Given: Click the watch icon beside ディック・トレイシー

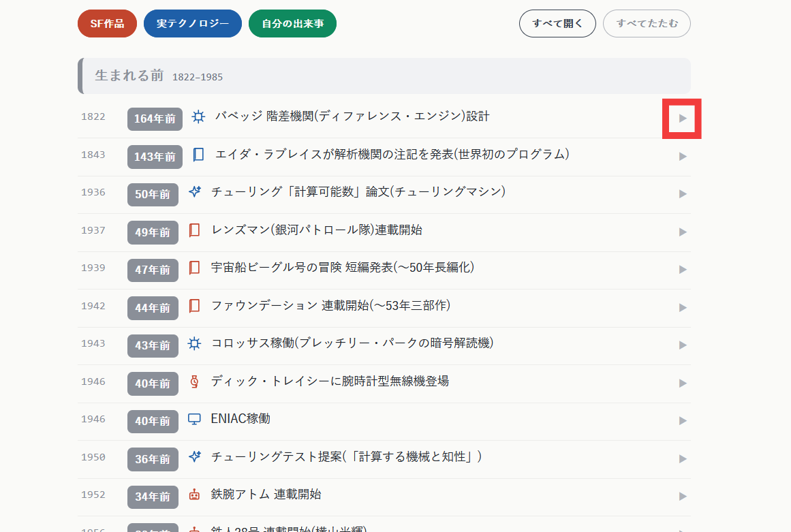Looking at the screenshot, I should 194,381.
